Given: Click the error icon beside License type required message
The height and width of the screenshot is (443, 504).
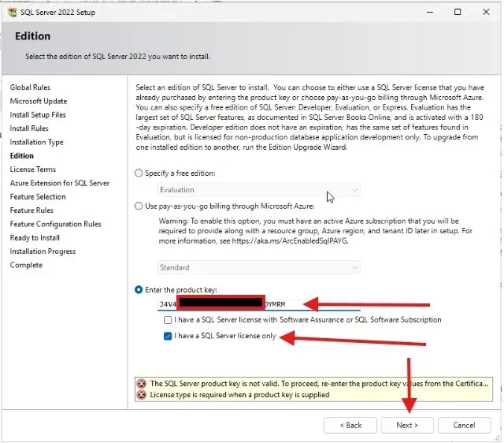Looking at the screenshot, I should (142, 394).
